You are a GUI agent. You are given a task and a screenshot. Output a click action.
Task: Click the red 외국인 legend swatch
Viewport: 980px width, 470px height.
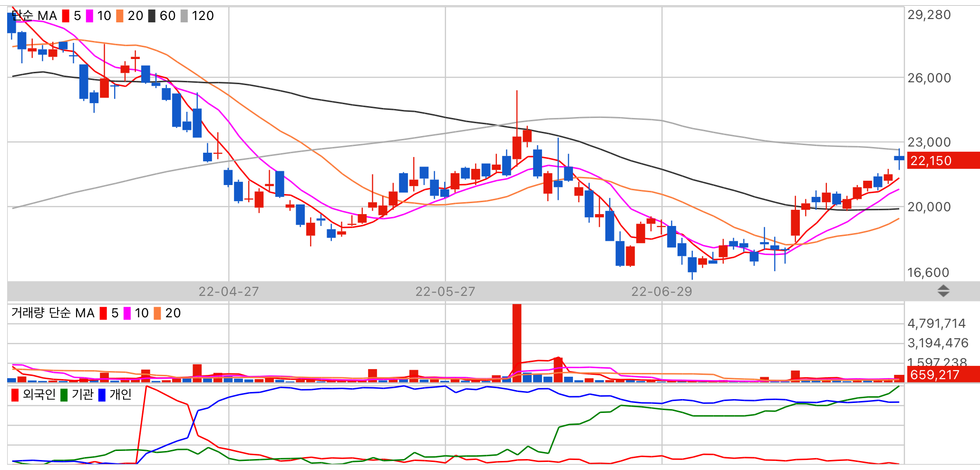tap(15, 395)
